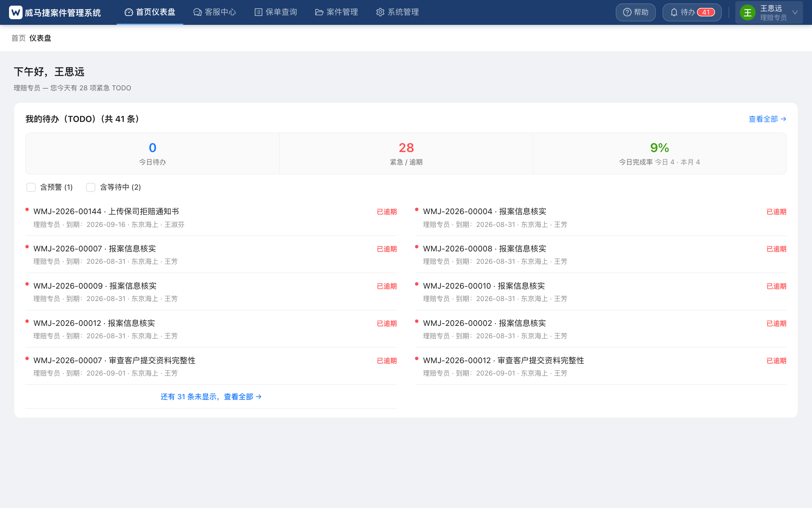Open task WMJ-2026-00008 报案信息核实
The width and height of the screenshot is (812, 508).
point(601,255)
